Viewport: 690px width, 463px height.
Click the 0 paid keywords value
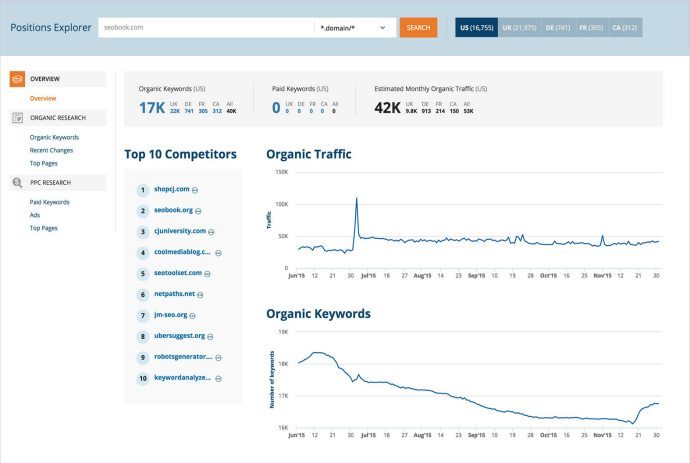(x=276, y=108)
